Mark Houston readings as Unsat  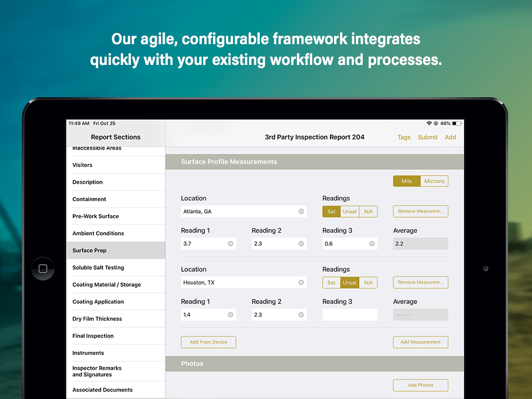click(x=350, y=282)
